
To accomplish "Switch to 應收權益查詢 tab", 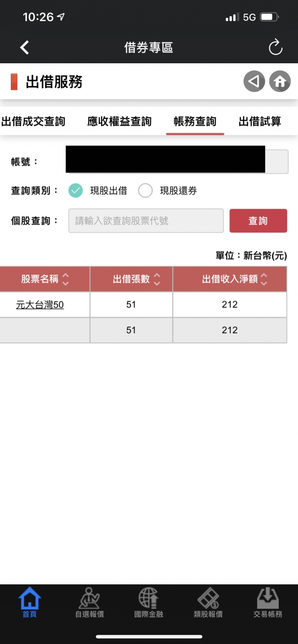I will pyautogui.click(x=120, y=122).
